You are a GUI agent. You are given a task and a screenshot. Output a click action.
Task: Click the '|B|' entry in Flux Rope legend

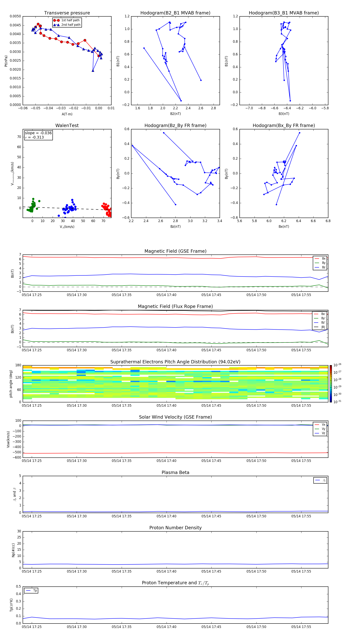click(320, 327)
